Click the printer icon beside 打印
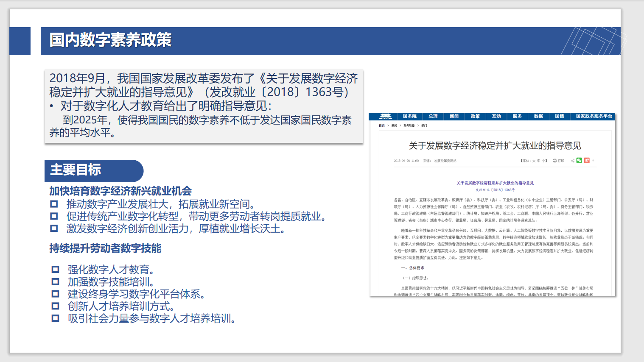Image resolution: width=644 pixels, height=362 pixels. point(554,161)
